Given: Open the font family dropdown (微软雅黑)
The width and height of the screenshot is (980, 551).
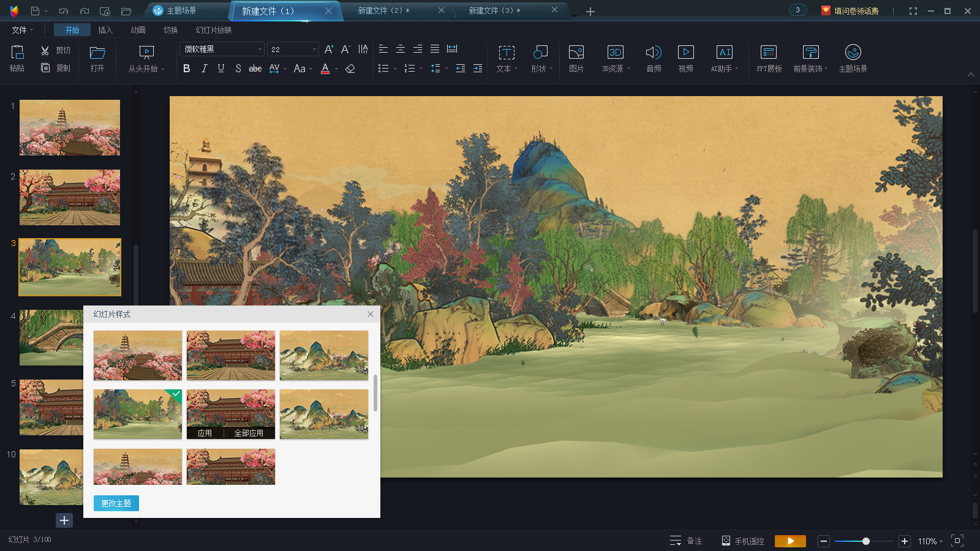Looking at the screenshot, I should [222, 49].
